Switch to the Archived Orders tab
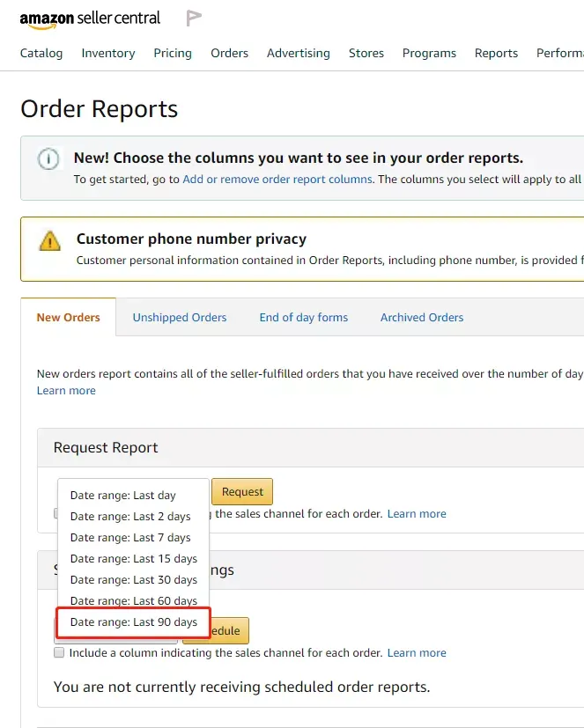The image size is (584, 728). click(422, 317)
